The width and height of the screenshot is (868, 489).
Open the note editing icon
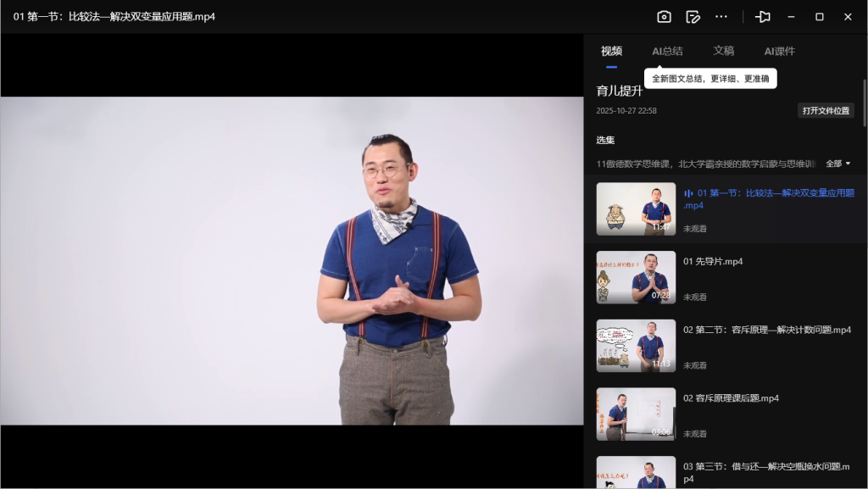pos(693,17)
